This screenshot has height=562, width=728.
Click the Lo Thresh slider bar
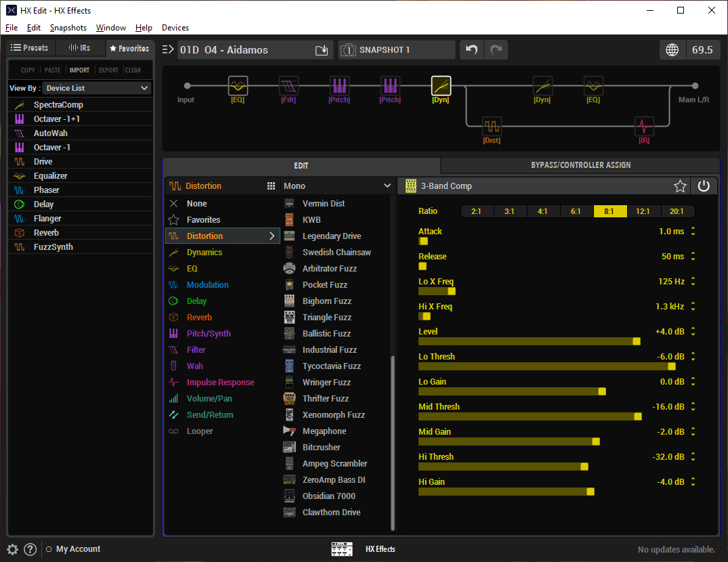(547, 366)
